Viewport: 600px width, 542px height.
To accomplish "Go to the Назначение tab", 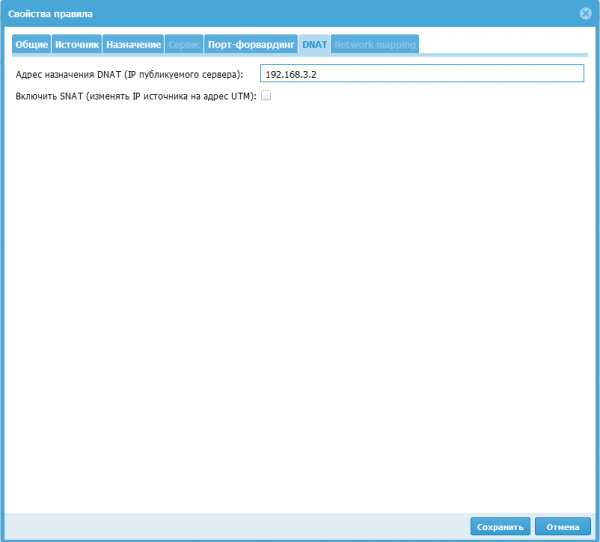I will (133, 45).
